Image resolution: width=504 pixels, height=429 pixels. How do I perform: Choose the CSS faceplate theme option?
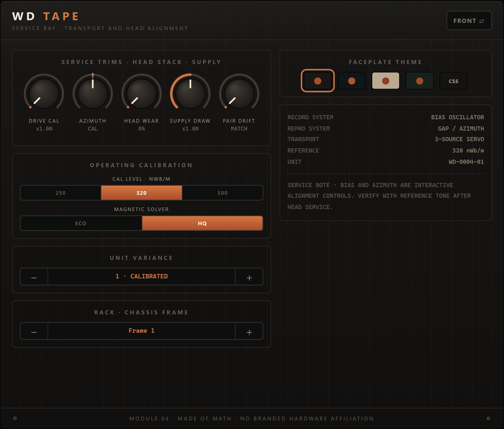(454, 81)
